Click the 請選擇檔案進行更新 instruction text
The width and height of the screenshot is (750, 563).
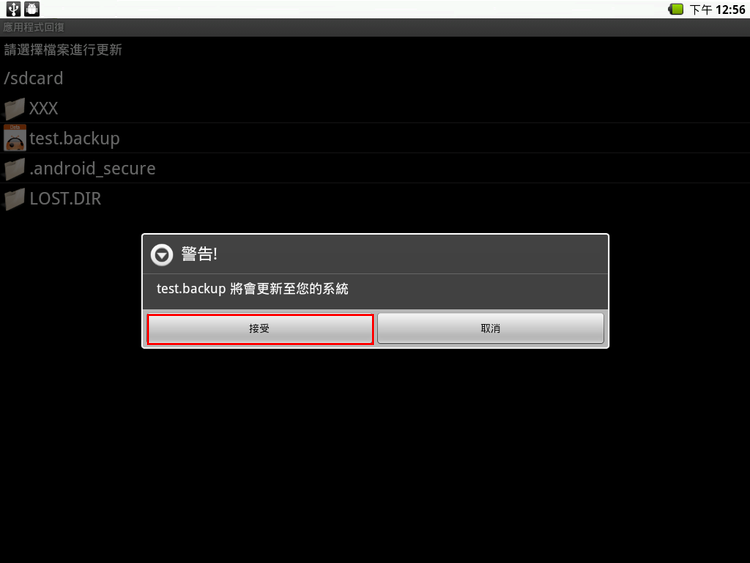pos(63,50)
